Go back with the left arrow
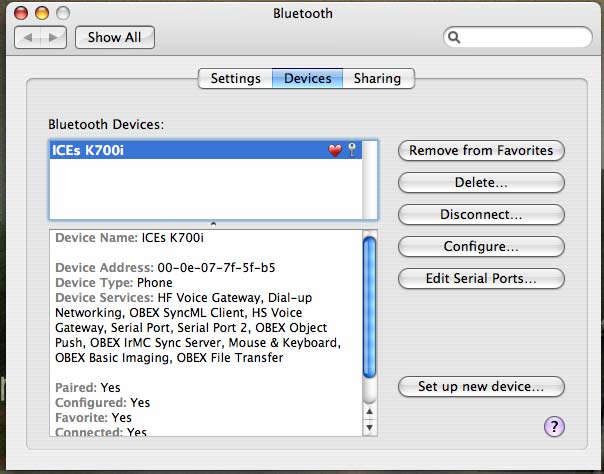 (27, 37)
